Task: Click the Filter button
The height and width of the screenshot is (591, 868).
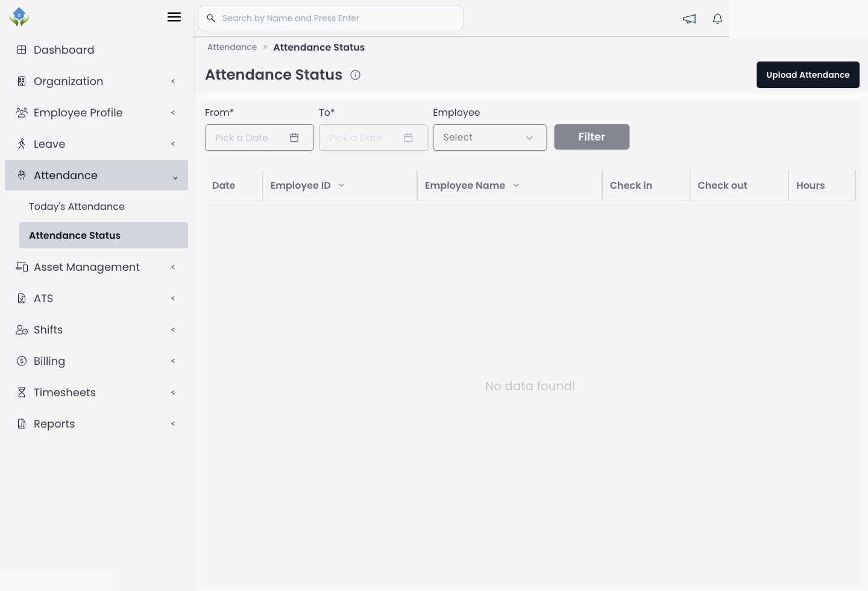Action: pyautogui.click(x=592, y=137)
